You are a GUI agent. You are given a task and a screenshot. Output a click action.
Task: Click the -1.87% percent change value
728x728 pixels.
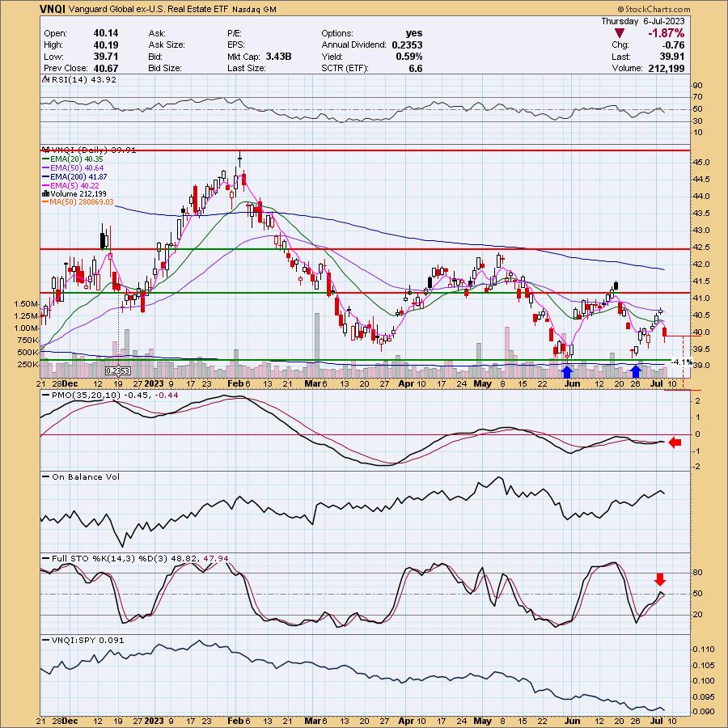[x=667, y=33]
